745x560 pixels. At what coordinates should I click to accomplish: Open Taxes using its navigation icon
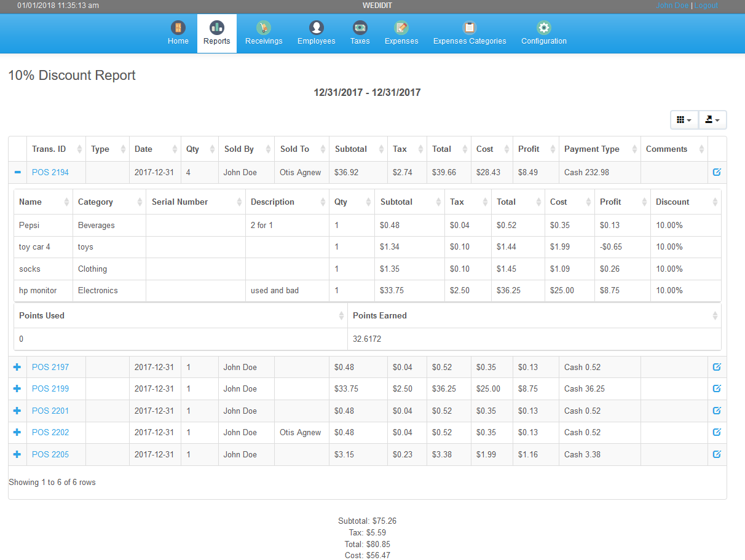[360, 28]
